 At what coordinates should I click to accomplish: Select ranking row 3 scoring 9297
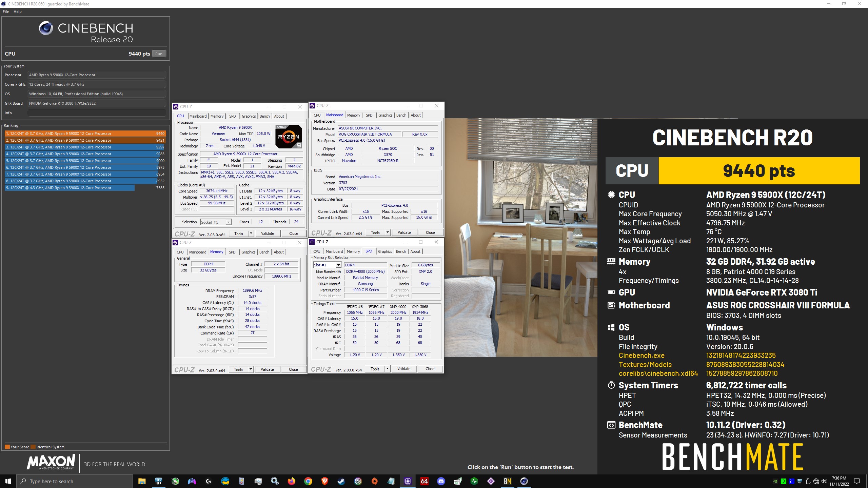[x=85, y=147]
